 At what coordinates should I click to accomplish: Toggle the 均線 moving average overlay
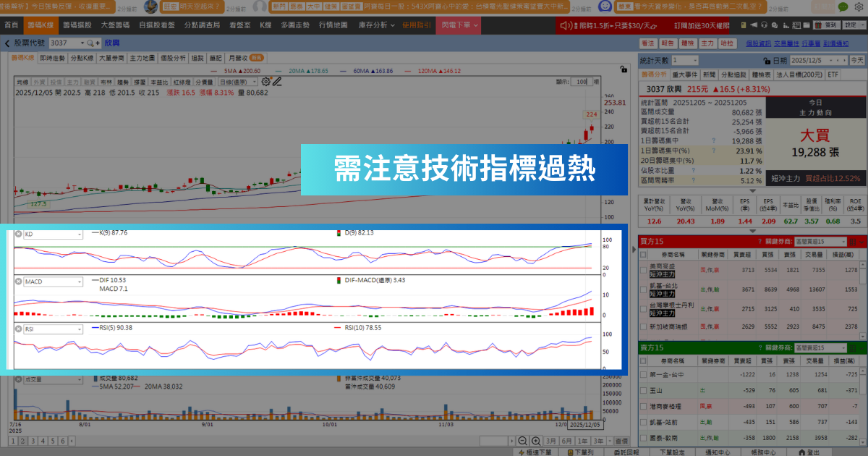22,80
